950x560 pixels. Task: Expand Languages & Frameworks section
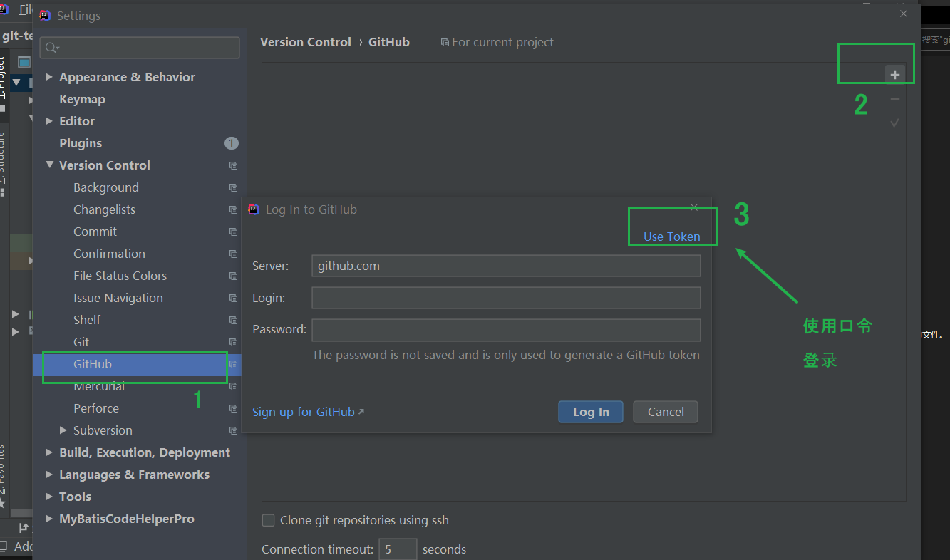coord(49,475)
